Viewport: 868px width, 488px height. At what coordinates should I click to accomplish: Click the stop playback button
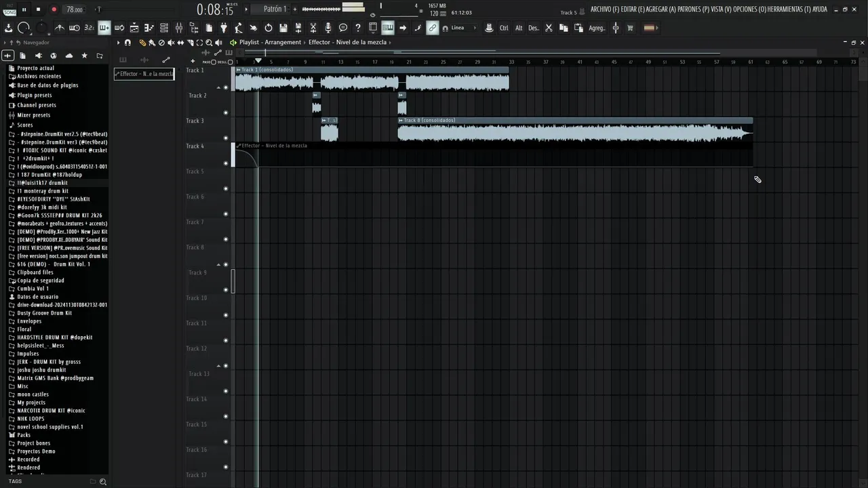click(38, 9)
